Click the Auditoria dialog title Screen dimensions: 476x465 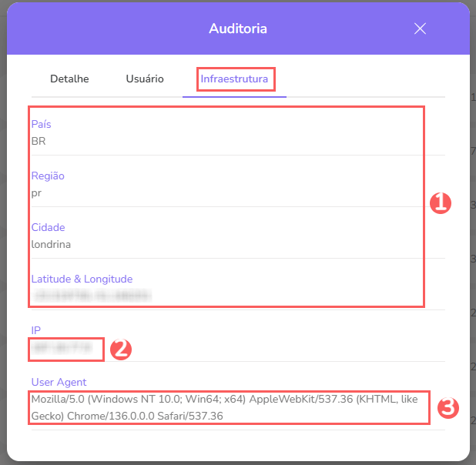coord(238,28)
